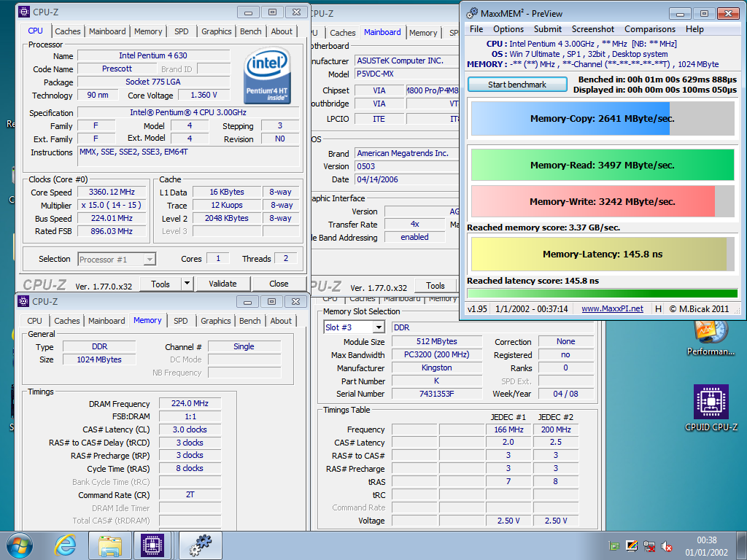The width and height of the screenshot is (747, 560).
Task: Click the Close button in CPU-Z
Action: [x=279, y=284]
